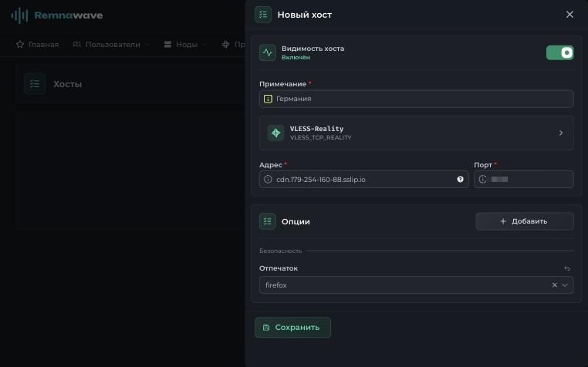
Task: Close the New Host panel
Action: (569, 15)
